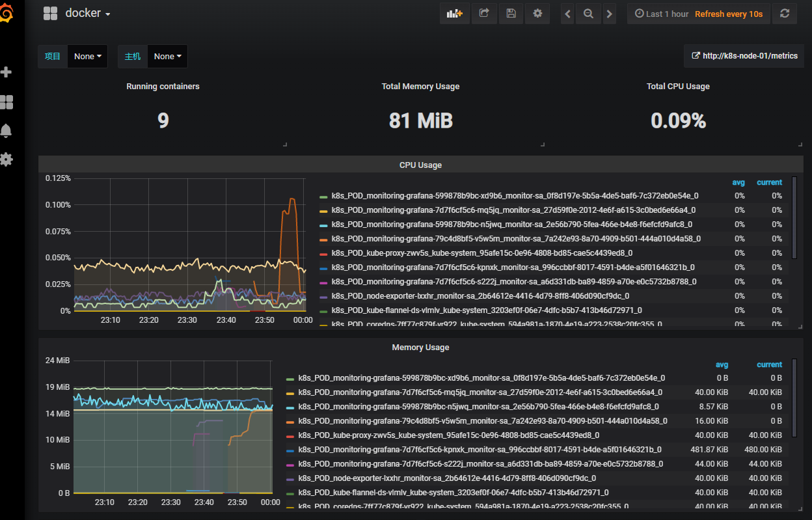812x520 pixels.
Task: Open dashboard settings gear in top toolbar
Action: 537,14
